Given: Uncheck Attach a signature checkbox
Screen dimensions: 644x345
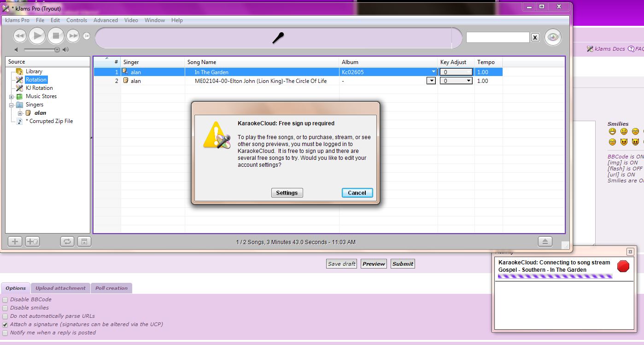Looking at the screenshot, I should tap(6, 325).
